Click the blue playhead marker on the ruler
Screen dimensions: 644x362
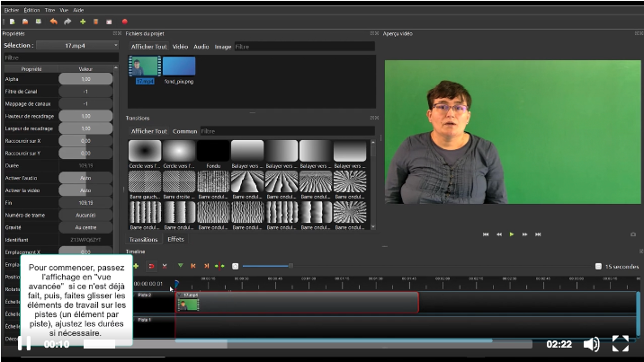coord(176,284)
